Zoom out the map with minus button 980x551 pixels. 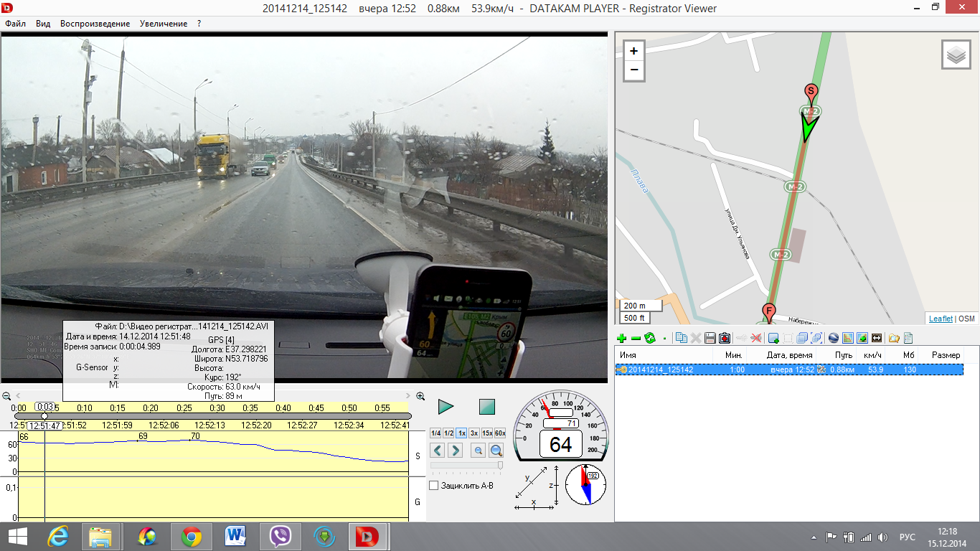tap(633, 70)
